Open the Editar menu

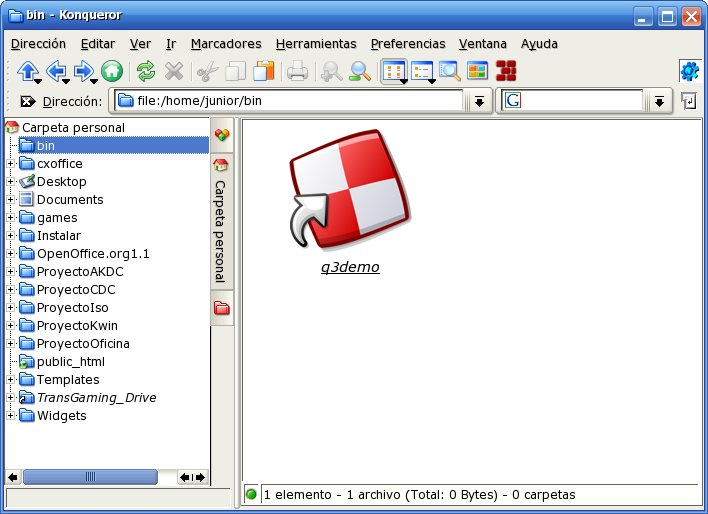98,44
